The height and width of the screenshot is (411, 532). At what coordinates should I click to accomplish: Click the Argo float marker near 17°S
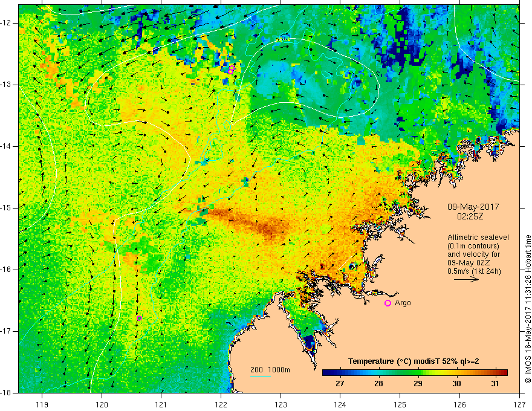tap(139, 318)
